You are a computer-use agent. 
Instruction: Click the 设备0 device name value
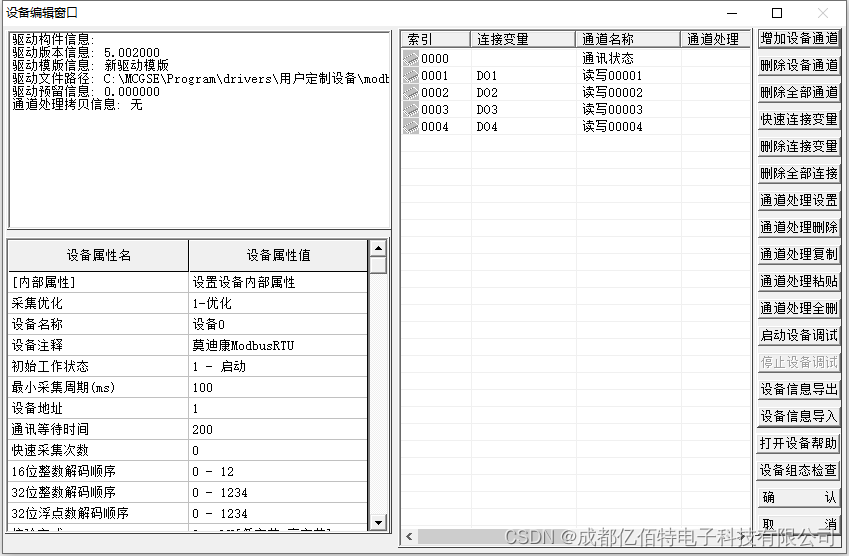click(278, 324)
